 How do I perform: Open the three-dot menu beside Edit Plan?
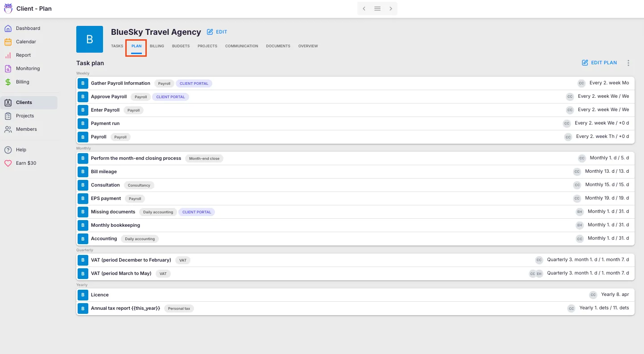coord(628,63)
